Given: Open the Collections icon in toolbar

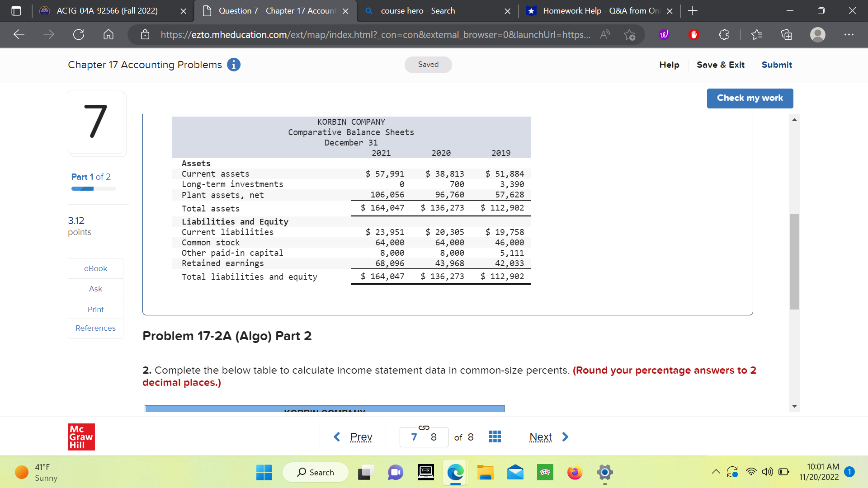Looking at the screenshot, I should point(787,35).
